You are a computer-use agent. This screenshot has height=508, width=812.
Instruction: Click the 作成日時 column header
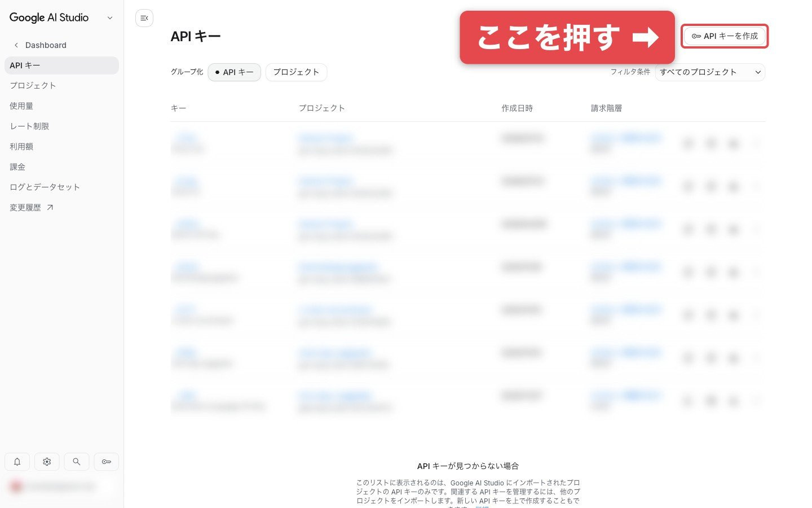tap(517, 108)
